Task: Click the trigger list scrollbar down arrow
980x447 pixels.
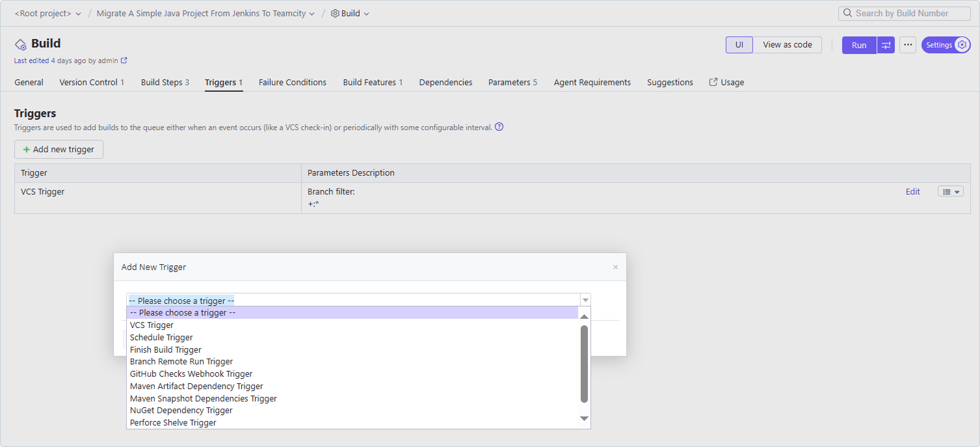Action: click(x=584, y=418)
